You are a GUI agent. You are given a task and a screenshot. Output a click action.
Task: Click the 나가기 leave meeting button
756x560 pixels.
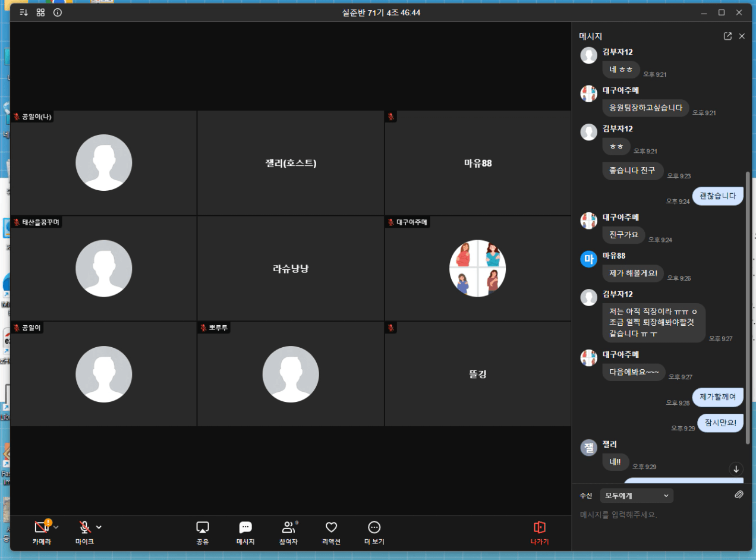point(539,532)
